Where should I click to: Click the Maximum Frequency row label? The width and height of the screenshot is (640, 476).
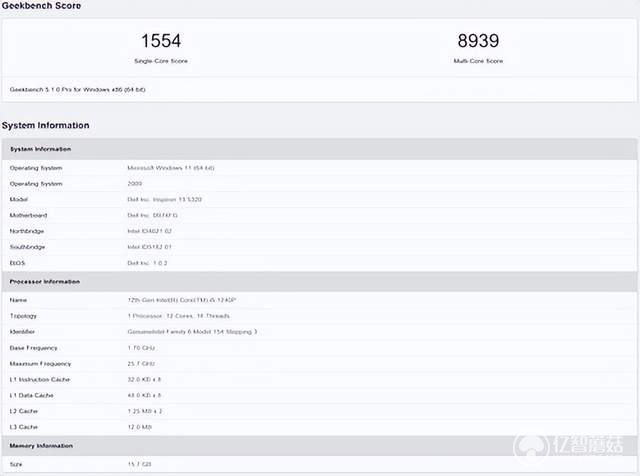40,364
